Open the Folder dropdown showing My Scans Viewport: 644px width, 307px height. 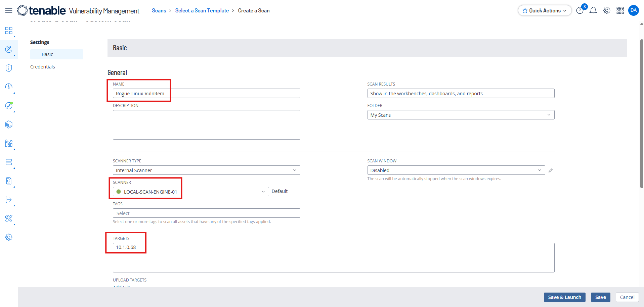point(461,115)
